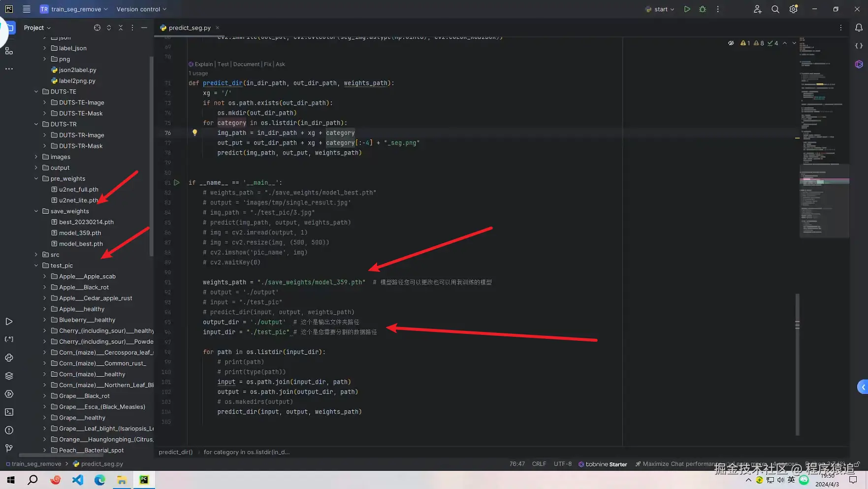Collapse the test_pic folder

[x=36, y=265]
